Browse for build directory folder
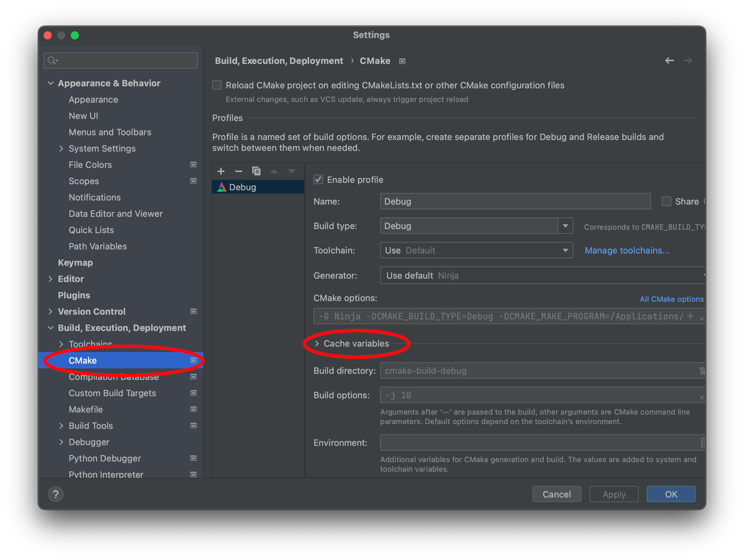The height and width of the screenshot is (560, 744). [x=702, y=371]
